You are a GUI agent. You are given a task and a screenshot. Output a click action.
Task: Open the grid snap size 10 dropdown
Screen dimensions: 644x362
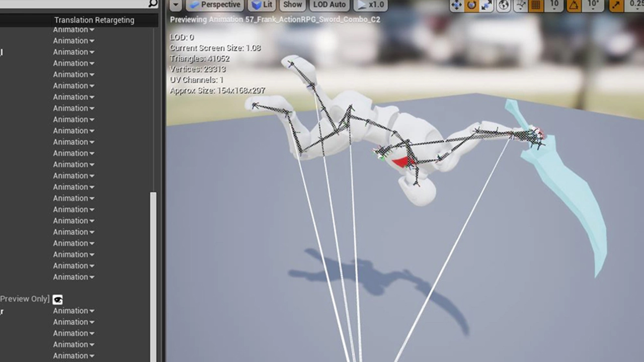pos(554,5)
